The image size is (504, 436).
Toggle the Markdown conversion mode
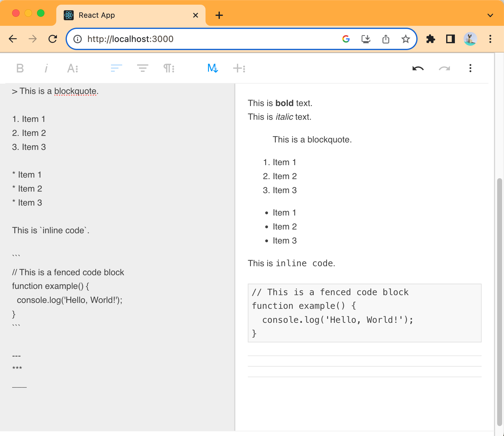pyautogui.click(x=212, y=68)
